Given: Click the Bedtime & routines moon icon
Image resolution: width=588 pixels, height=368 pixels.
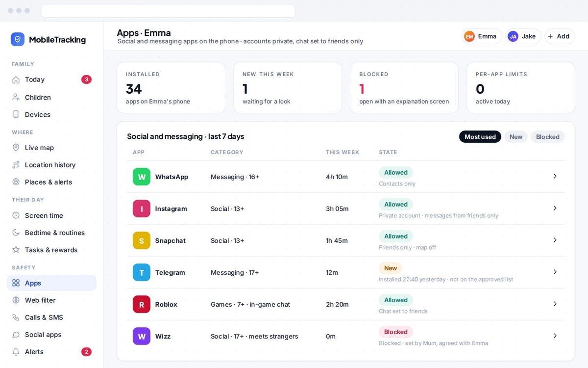Looking at the screenshot, I should [x=16, y=233].
